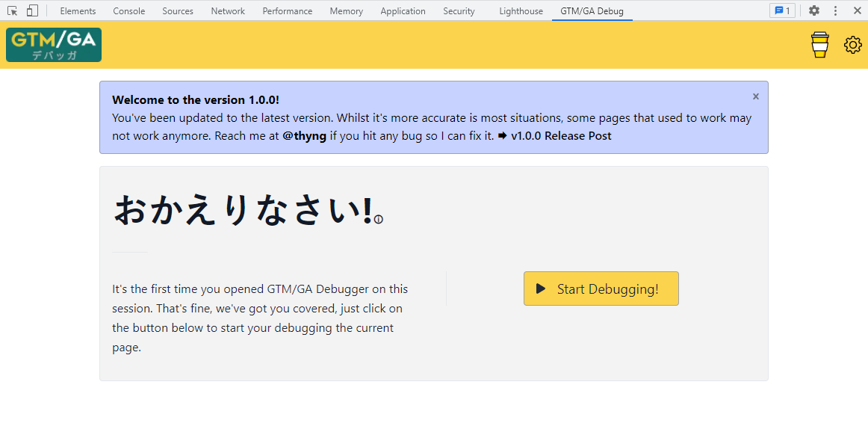Toggle the device toolbar icon
The width and height of the screenshot is (868, 435).
32,11
